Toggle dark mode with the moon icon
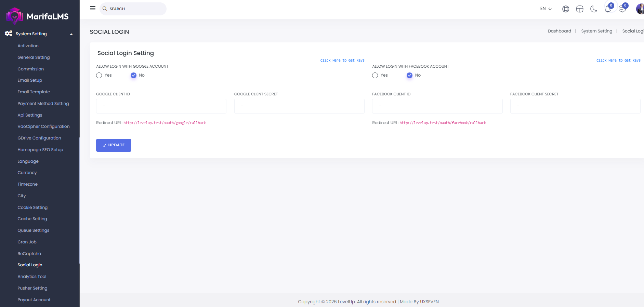Screen dimensions: 644x307 (x=594, y=9)
